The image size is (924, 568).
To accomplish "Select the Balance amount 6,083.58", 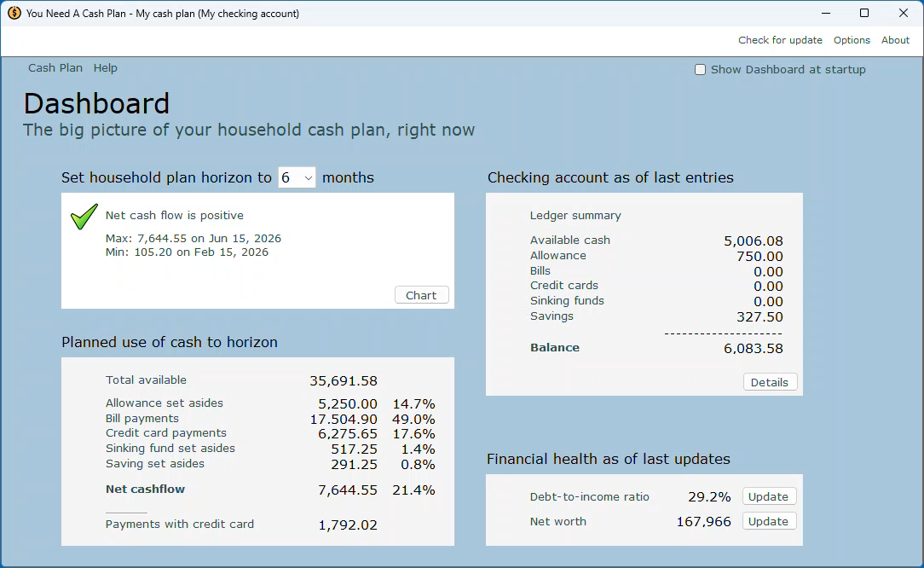I will (753, 348).
